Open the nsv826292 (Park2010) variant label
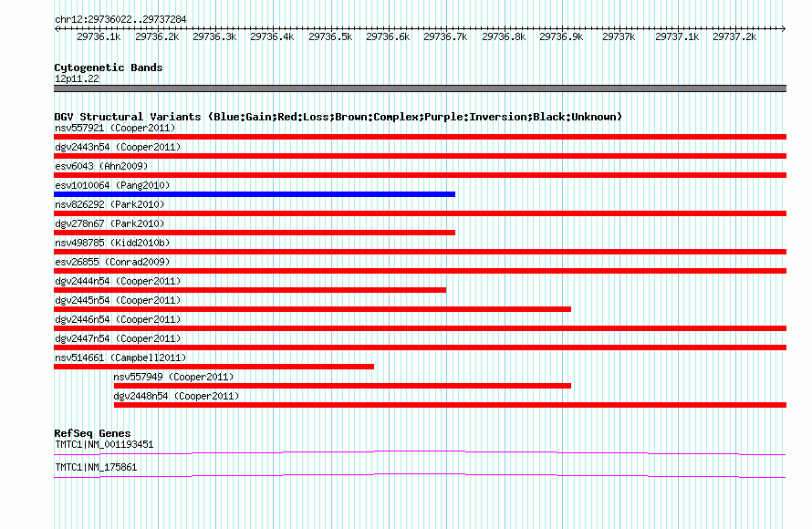This screenshot has width=812, height=529. tap(109, 204)
